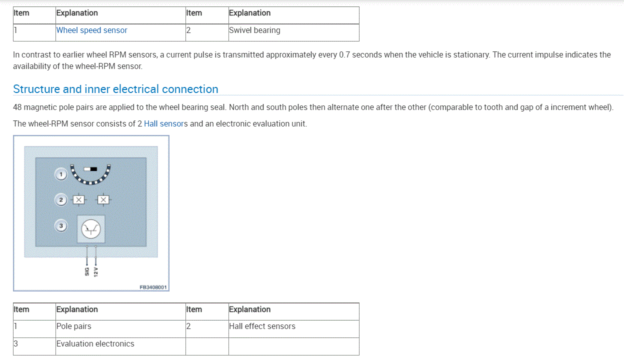Image resolution: width=624 pixels, height=364 pixels.
Task: Click callout number 2 in the diagram
Action: pos(61,200)
